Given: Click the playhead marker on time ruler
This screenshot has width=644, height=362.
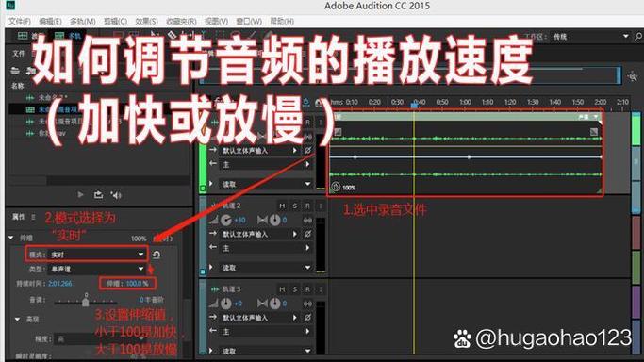Looking at the screenshot, I should point(415,105).
